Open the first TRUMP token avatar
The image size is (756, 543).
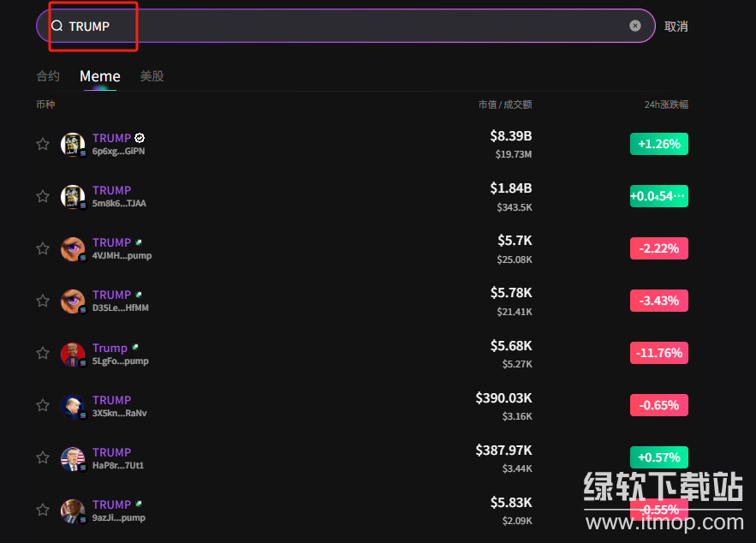tap(73, 144)
